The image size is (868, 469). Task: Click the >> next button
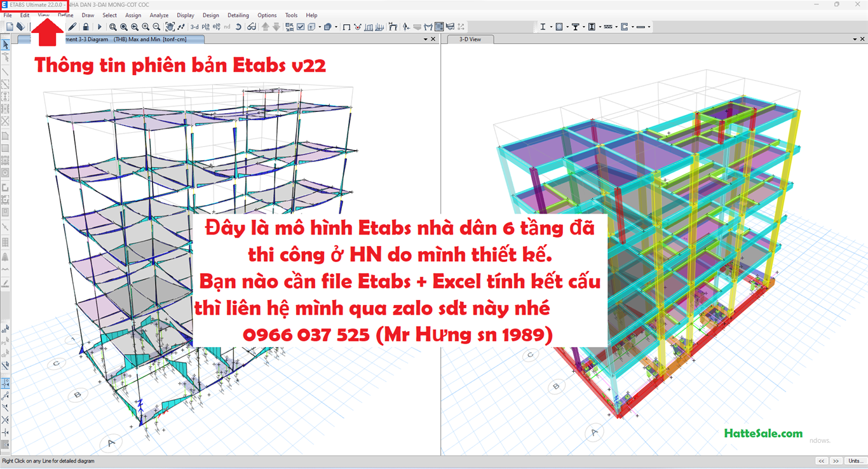click(836, 461)
